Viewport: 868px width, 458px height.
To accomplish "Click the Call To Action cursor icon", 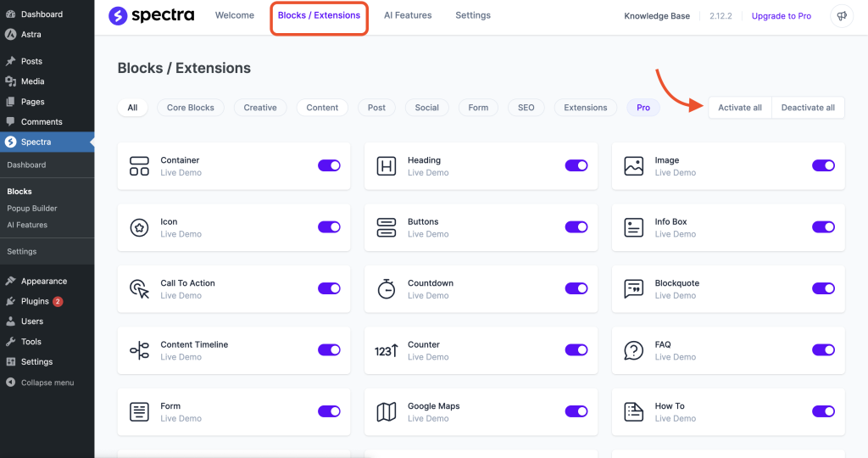I will [139, 289].
